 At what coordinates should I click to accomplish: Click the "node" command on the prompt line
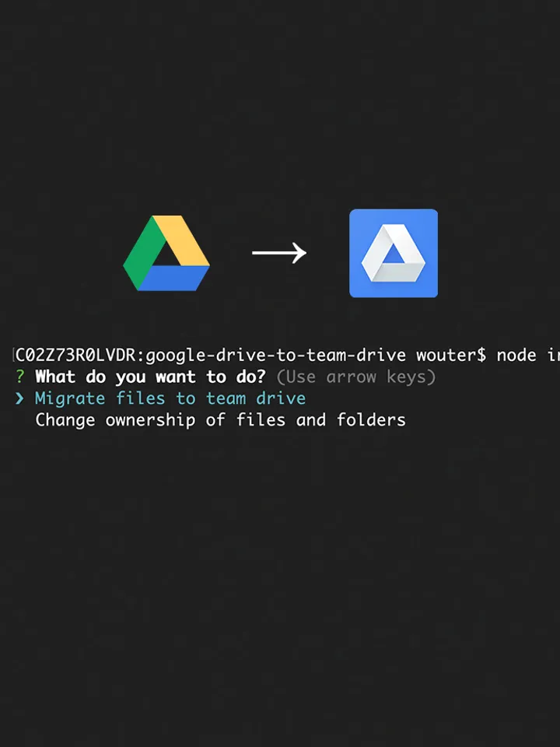[516, 355]
